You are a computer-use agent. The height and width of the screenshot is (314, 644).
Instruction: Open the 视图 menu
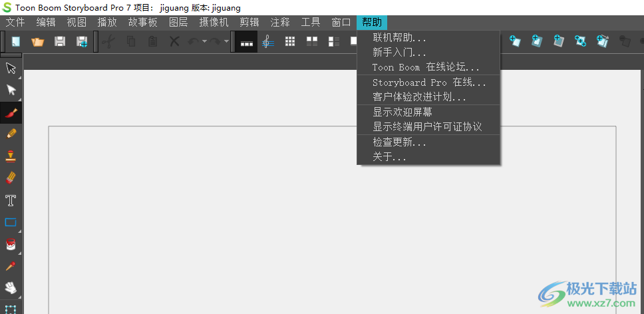click(77, 22)
